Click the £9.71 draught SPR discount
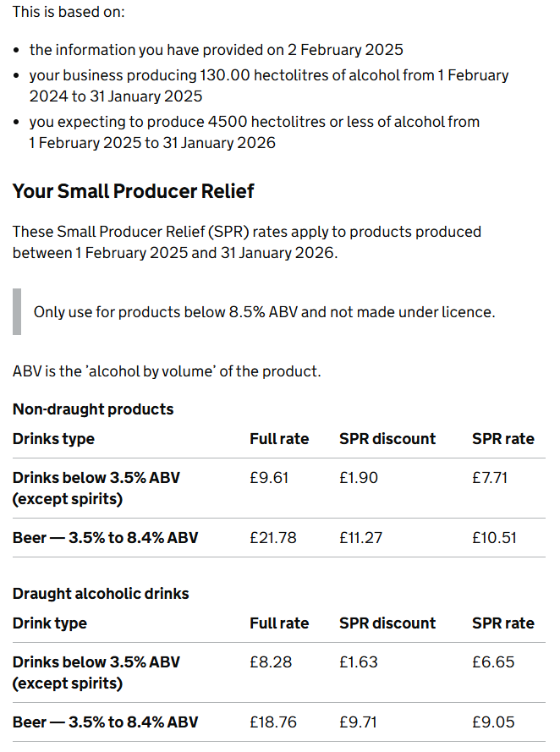The width and height of the screenshot is (560, 752). pyautogui.click(x=359, y=722)
